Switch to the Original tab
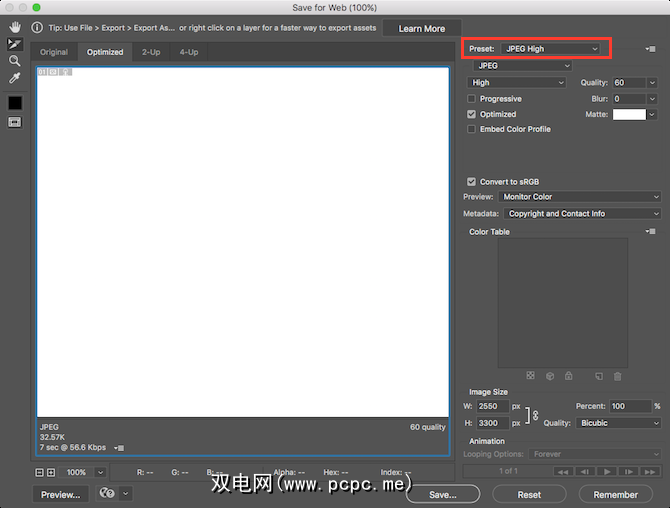The width and height of the screenshot is (670, 508). [54, 52]
